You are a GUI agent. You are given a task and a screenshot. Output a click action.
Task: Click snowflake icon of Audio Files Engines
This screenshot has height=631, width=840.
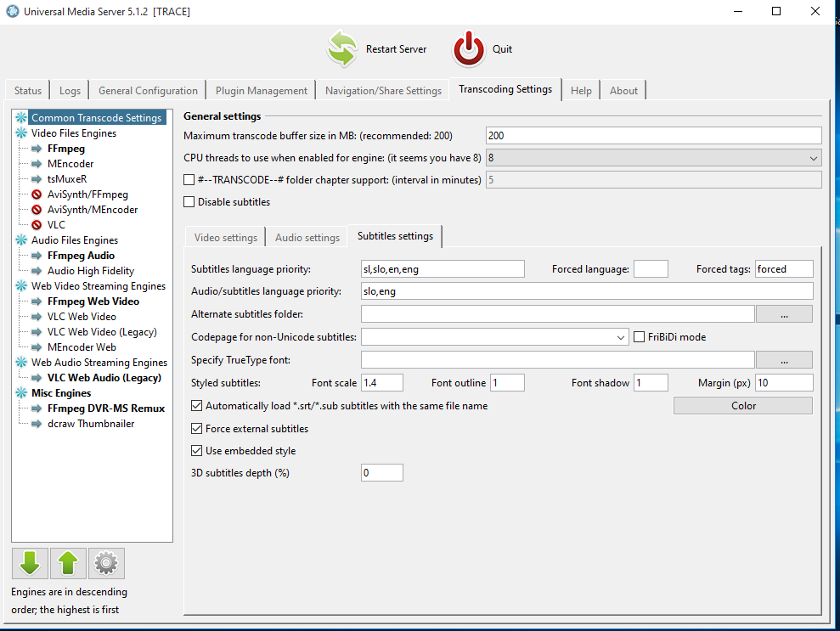21,240
